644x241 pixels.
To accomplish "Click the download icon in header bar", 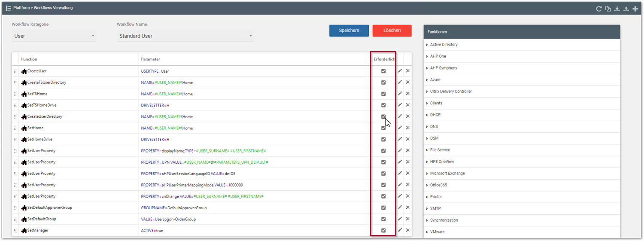I will coord(617,9).
